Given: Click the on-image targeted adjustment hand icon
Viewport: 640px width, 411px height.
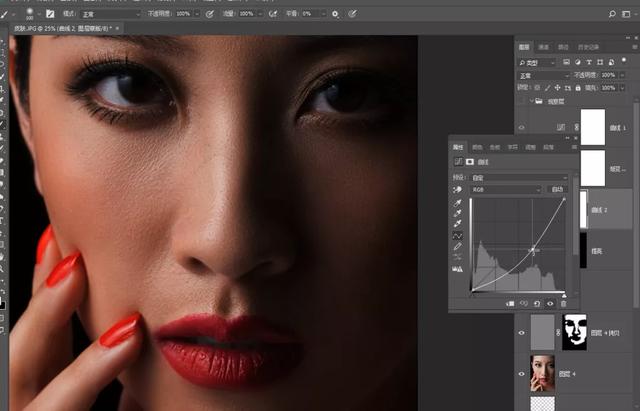Looking at the screenshot, I should (x=457, y=190).
